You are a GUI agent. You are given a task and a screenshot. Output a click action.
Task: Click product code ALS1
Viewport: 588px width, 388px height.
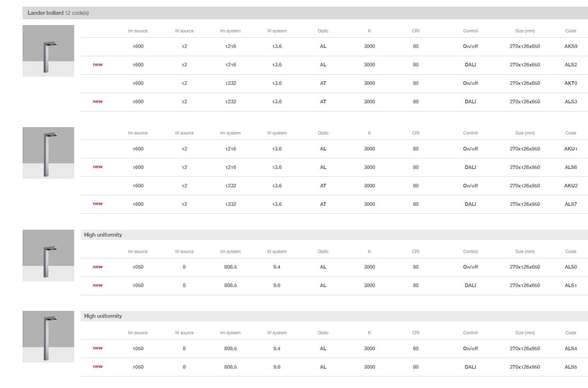(570, 285)
